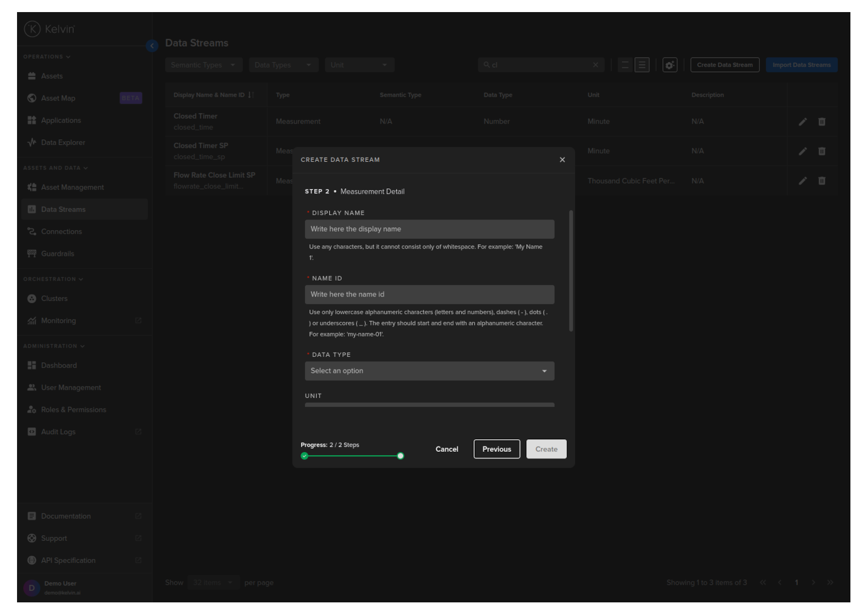
Task: Click Cancel in the dialog
Action: pyautogui.click(x=447, y=449)
